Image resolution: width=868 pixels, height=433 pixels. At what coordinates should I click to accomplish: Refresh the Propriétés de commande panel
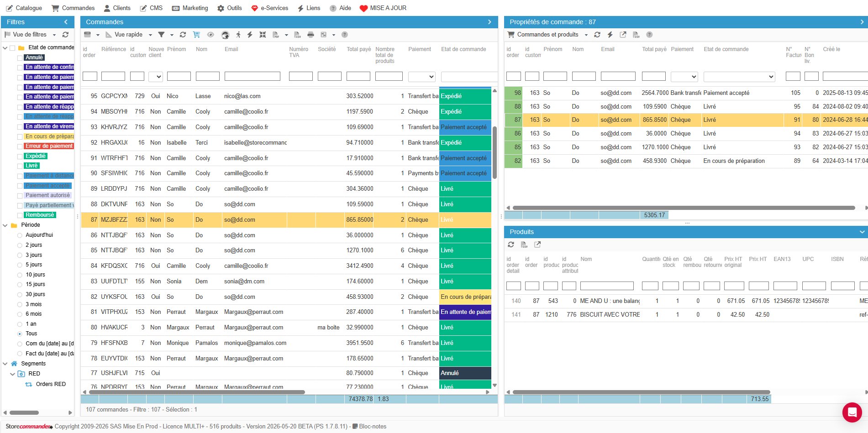point(597,35)
